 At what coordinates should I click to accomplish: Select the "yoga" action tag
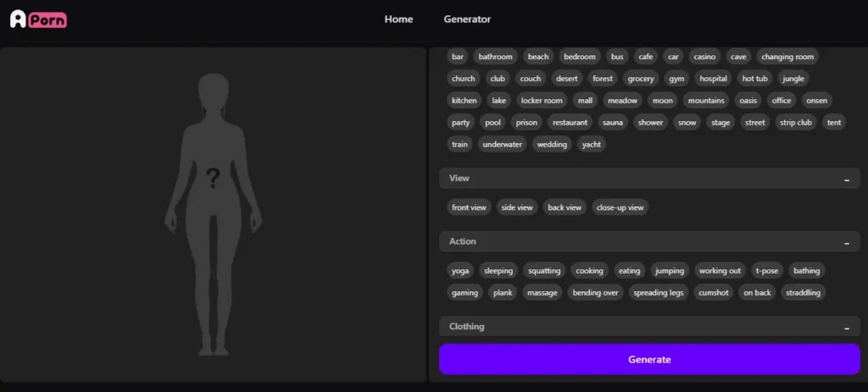(460, 271)
